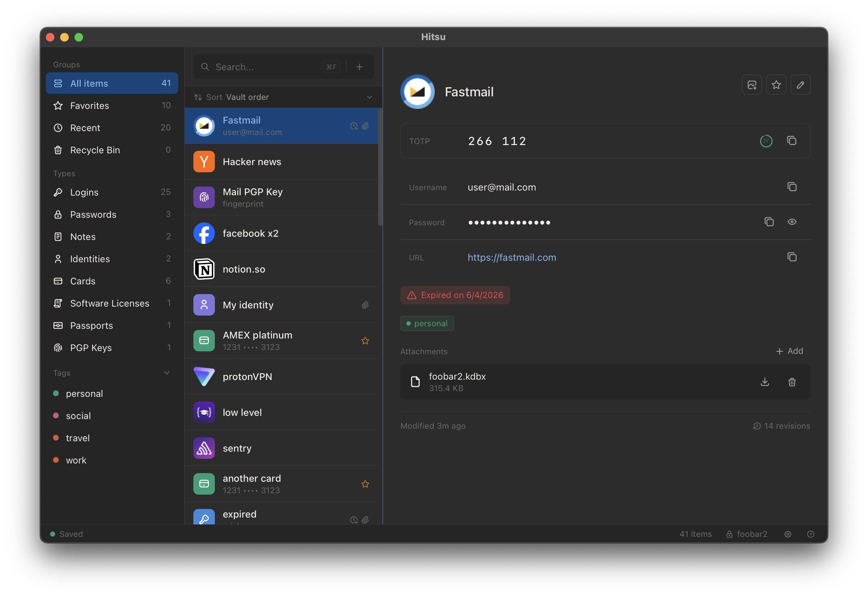868x596 pixels.
Task: Lock the foobar2 vault
Action: click(746, 534)
